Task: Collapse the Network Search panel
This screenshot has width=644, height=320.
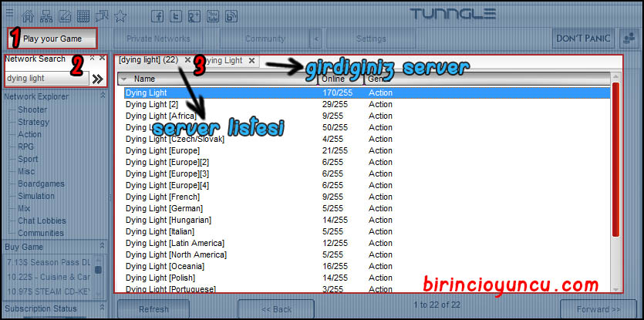Action: (93, 59)
